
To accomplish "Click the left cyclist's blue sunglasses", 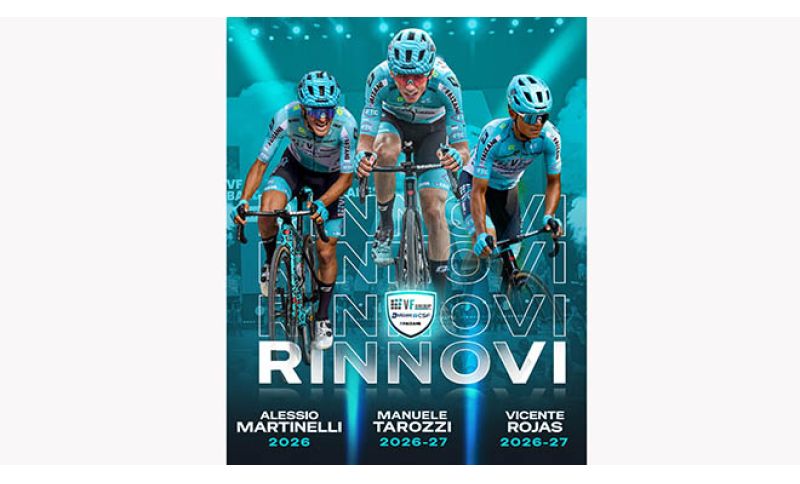I will (320, 113).
